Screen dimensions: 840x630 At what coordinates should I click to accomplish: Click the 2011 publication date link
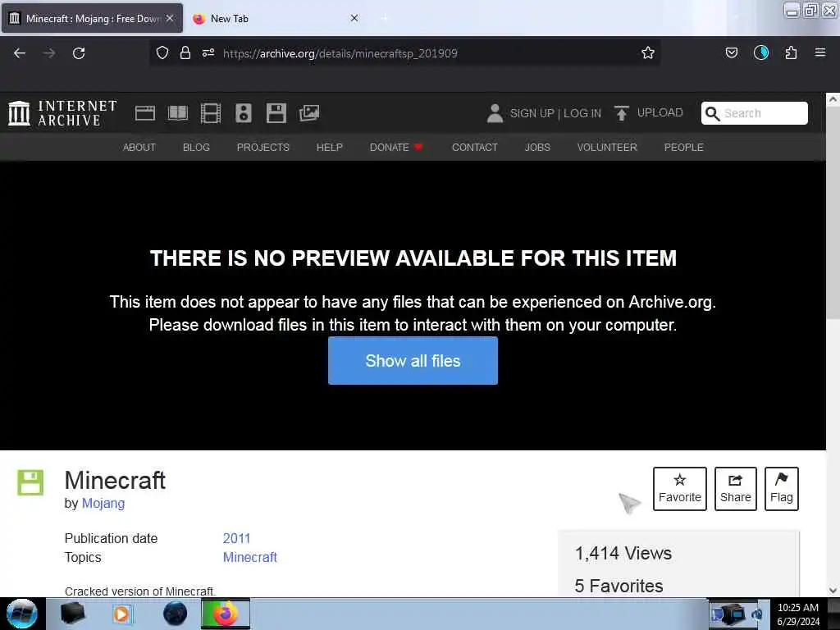[x=237, y=538]
